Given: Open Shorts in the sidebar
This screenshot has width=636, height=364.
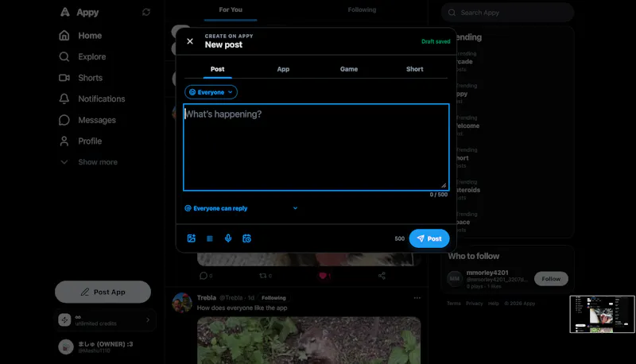Looking at the screenshot, I should point(90,78).
